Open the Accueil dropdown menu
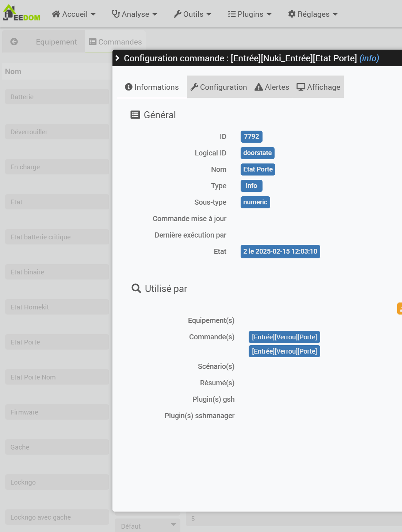The image size is (402, 532). point(73,14)
